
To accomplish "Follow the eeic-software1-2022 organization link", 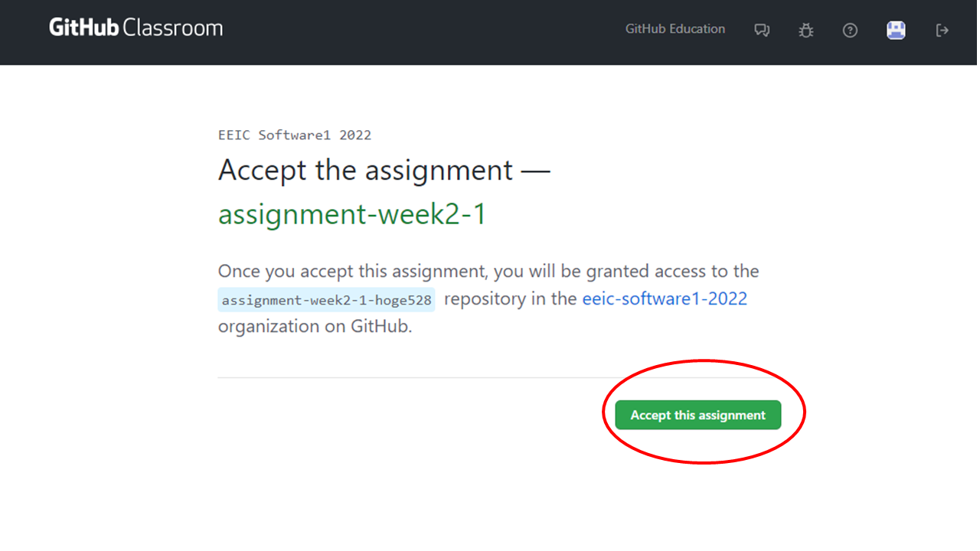I will tap(665, 298).
